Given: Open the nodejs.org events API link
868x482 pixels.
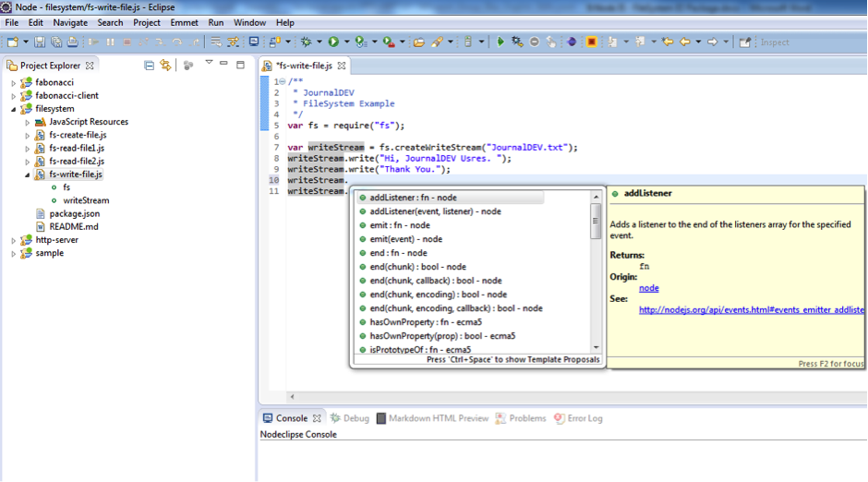Looking at the screenshot, I should point(752,310).
